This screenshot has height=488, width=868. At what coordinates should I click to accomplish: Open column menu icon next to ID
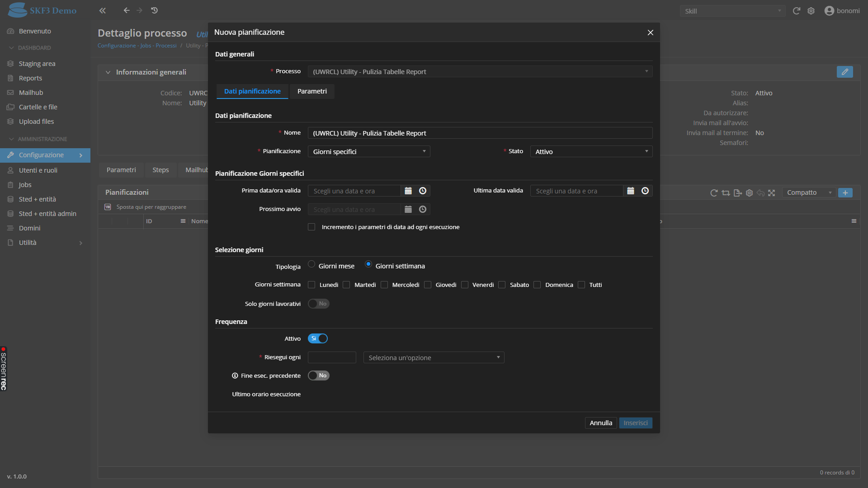(x=183, y=221)
